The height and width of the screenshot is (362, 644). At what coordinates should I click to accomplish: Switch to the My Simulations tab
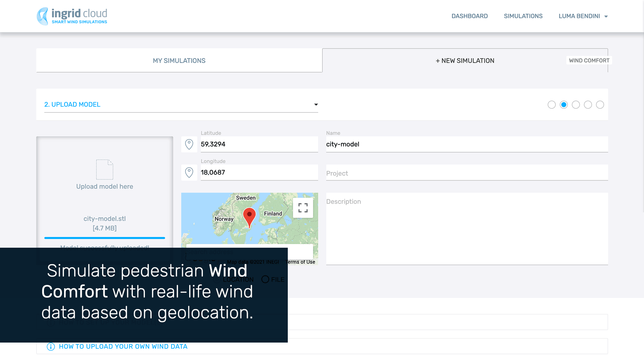(179, 61)
